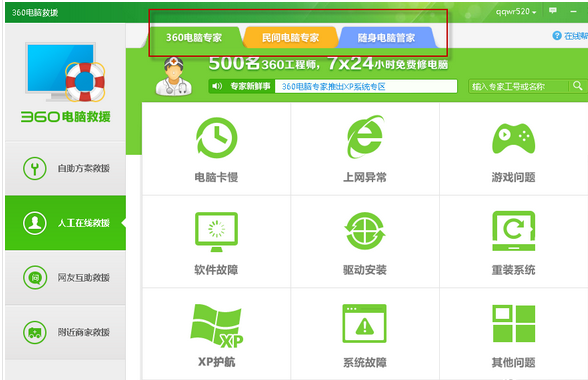
Task: Click the speaker icon beside 专家新鲜事
Action: [217, 86]
